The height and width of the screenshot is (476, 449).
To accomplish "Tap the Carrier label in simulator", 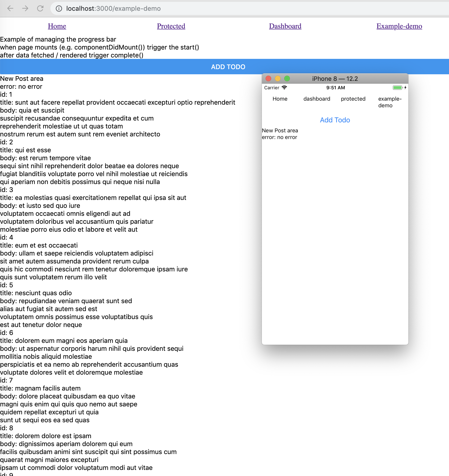I will coord(272,88).
